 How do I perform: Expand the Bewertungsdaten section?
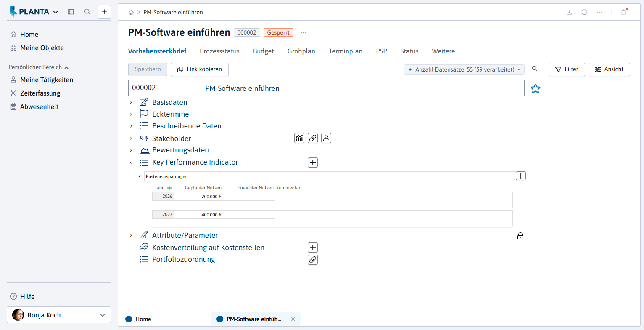click(131, 150)
